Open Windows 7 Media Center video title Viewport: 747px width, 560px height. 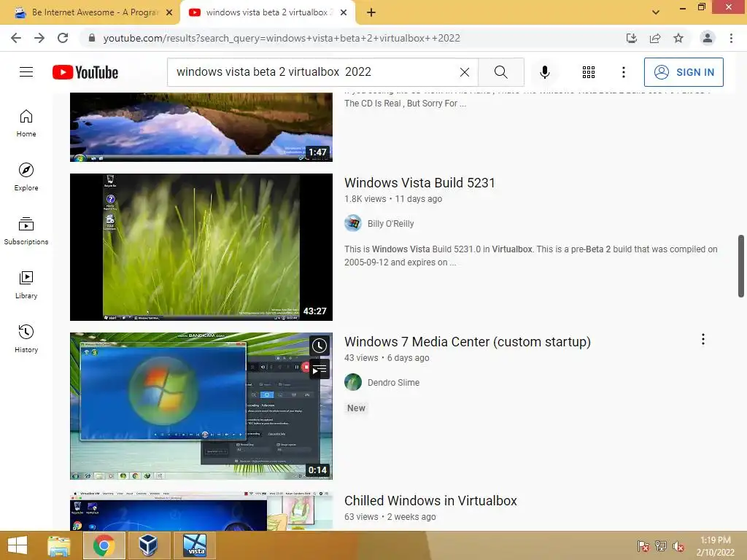pyautogui.click(x=468, y=342)
